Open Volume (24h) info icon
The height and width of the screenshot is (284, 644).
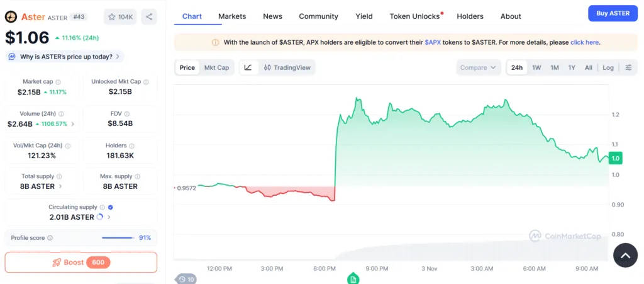coord(61,114)
